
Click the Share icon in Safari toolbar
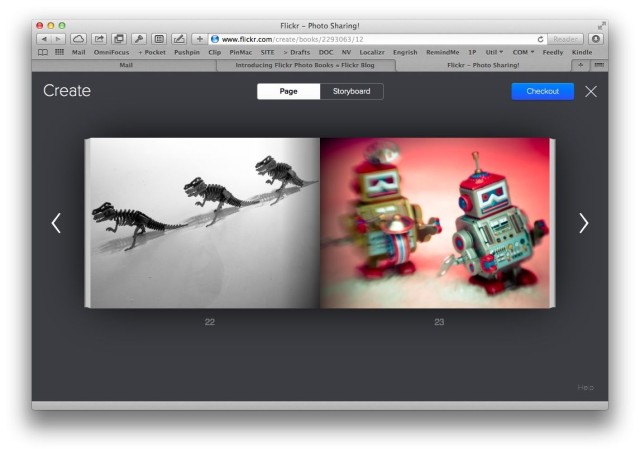click(98, 38)
